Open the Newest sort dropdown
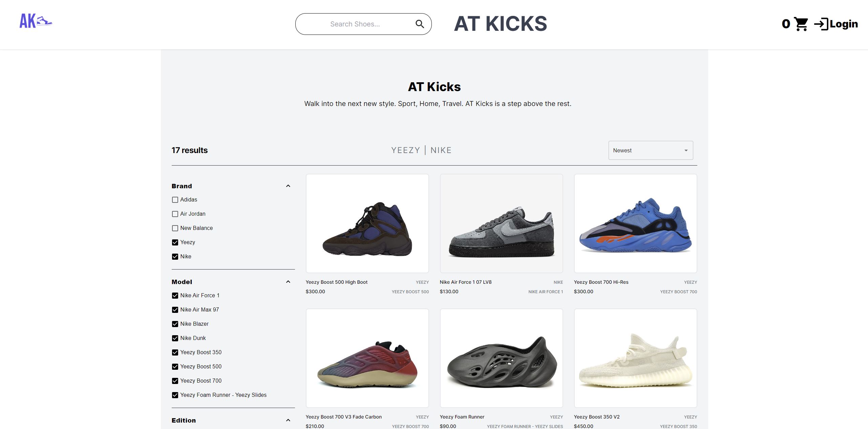868x429 pixels. tap(650, 150)
